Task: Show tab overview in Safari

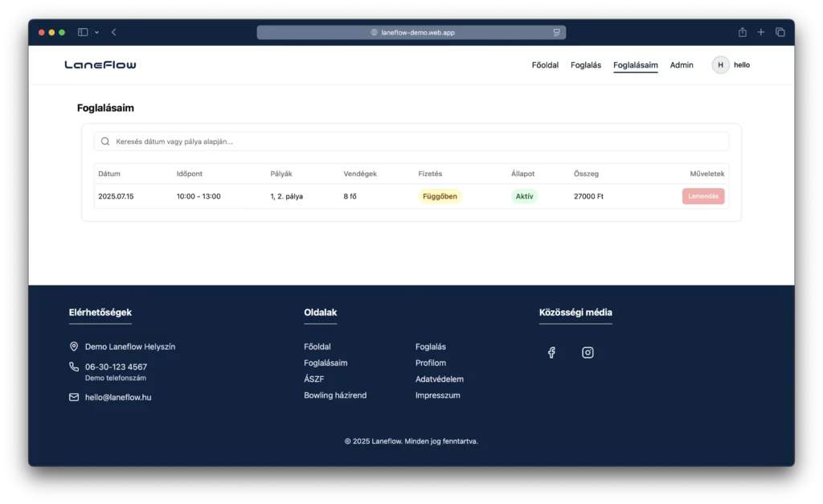Action: pos(780,32)
